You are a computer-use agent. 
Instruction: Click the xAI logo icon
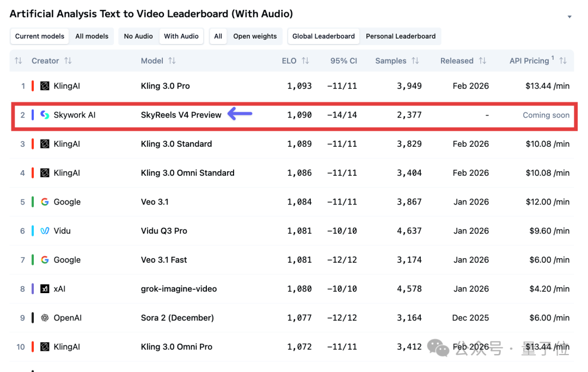45,289
